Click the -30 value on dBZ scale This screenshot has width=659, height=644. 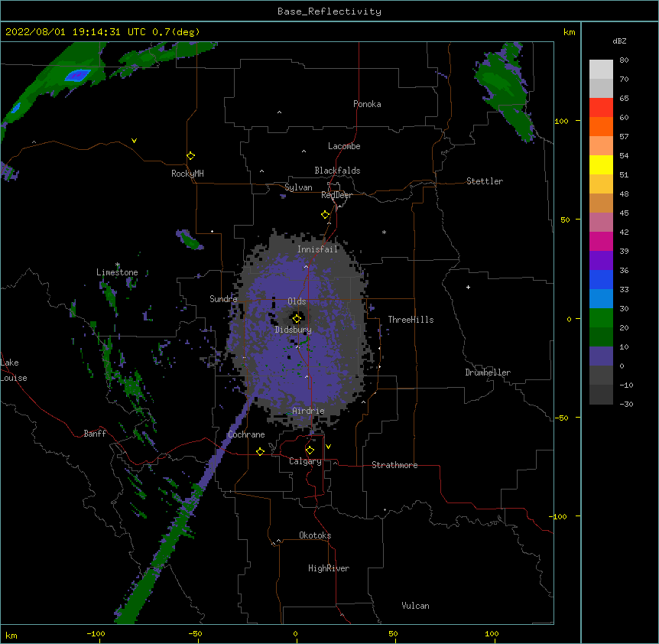point(626,404)
